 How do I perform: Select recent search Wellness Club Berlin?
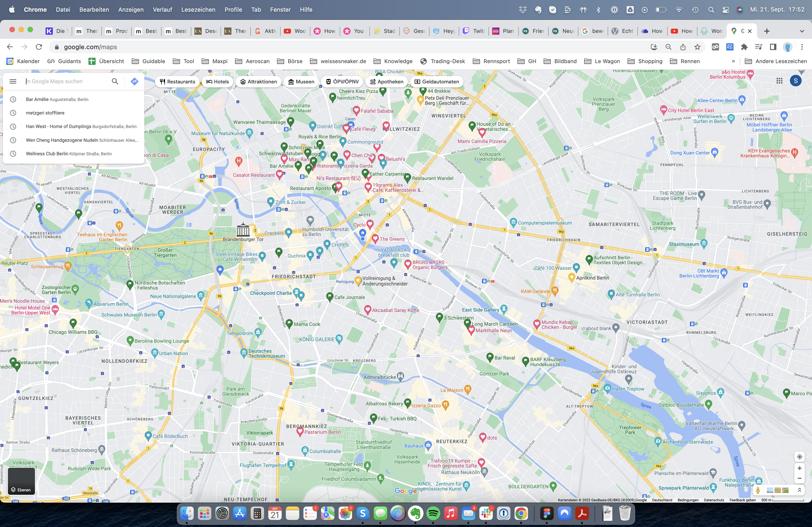[74, 154]
